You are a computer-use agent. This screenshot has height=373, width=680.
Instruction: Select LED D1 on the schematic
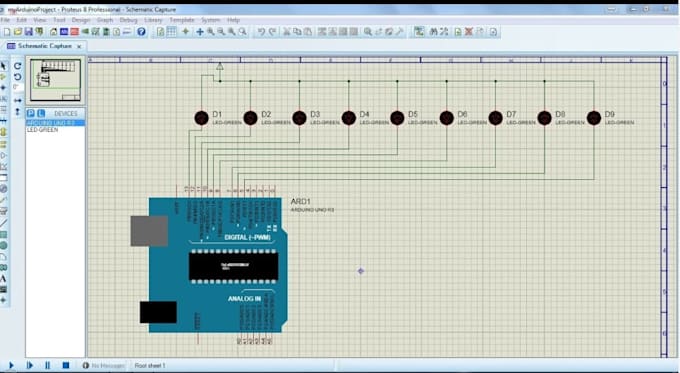(x=201, y=118)
